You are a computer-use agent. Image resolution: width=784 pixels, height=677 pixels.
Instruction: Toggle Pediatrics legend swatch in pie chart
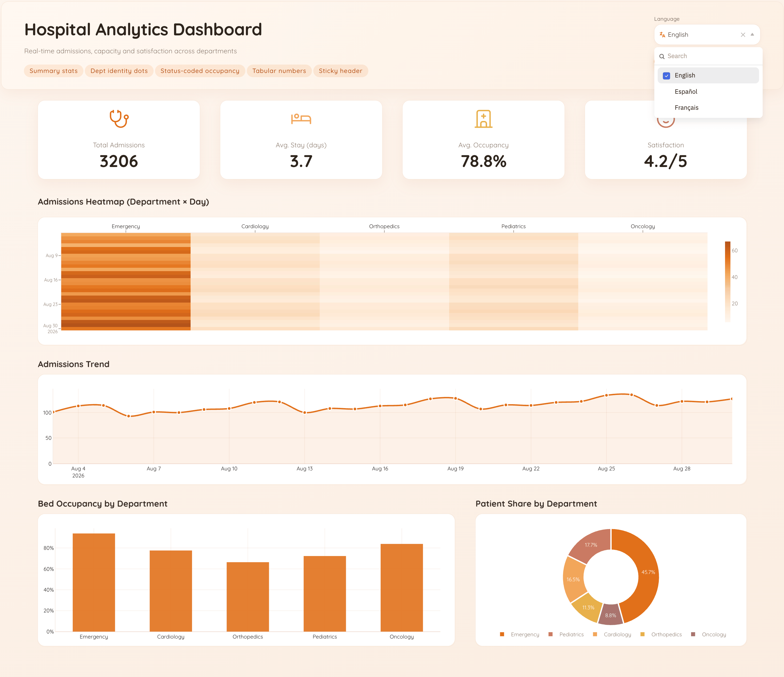pyautogui.click(x=550, y=634)
